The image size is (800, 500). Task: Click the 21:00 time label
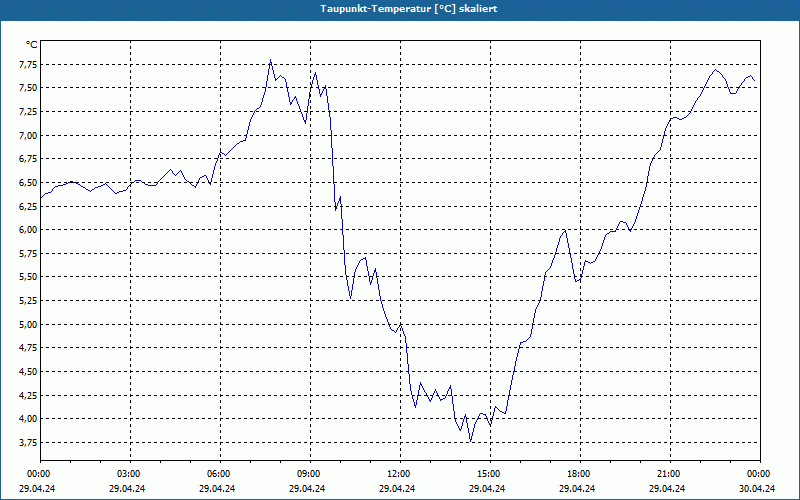pos(670,474)
